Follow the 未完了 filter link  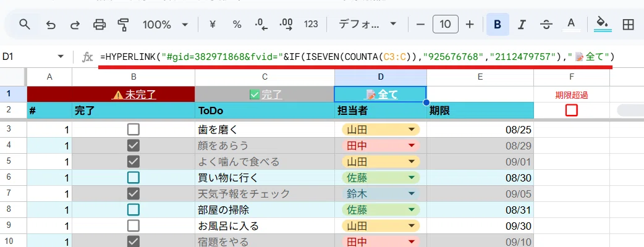(x=135, y=94)
